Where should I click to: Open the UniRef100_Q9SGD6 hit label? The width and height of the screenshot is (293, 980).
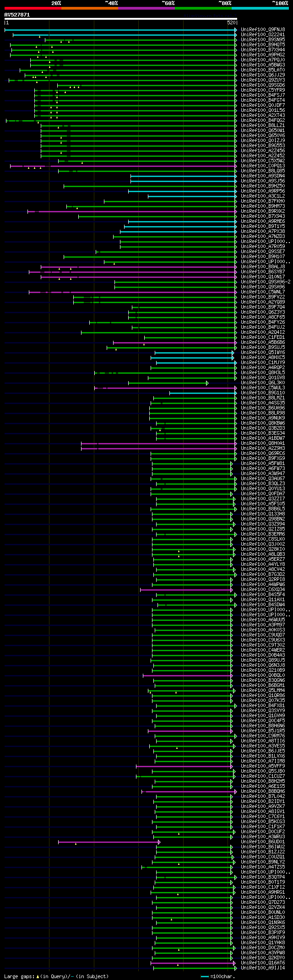[x=263, y=85]
